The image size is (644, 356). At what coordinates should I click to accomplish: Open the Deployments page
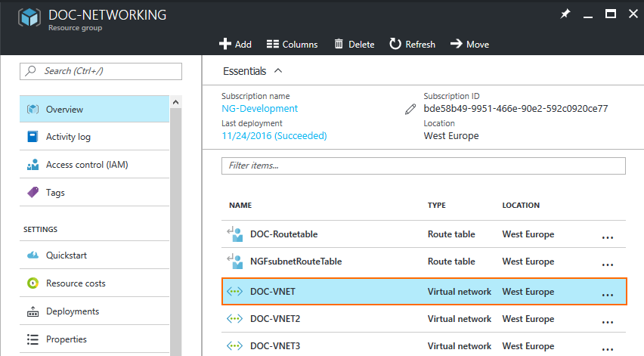pos(94,311)
